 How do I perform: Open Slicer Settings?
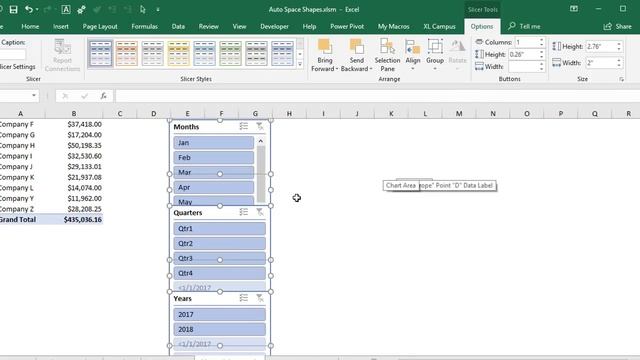(x=18, y=67)
